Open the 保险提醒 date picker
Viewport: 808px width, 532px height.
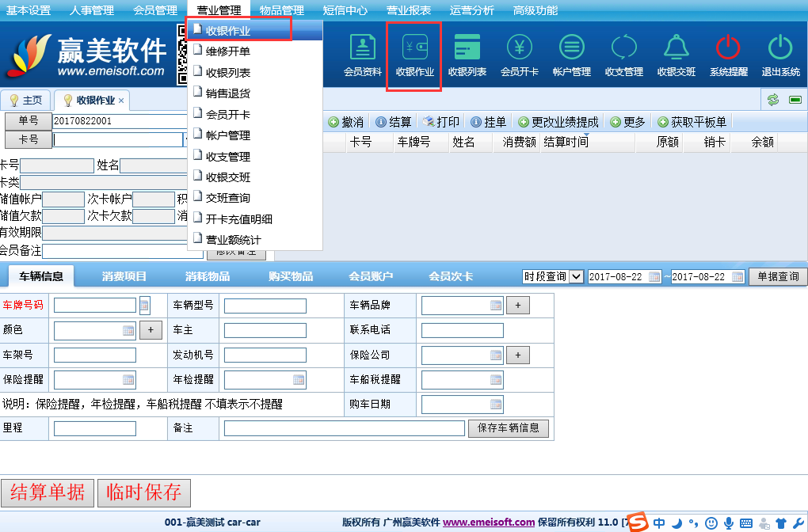pyautogui.click(x=128, y=380)
